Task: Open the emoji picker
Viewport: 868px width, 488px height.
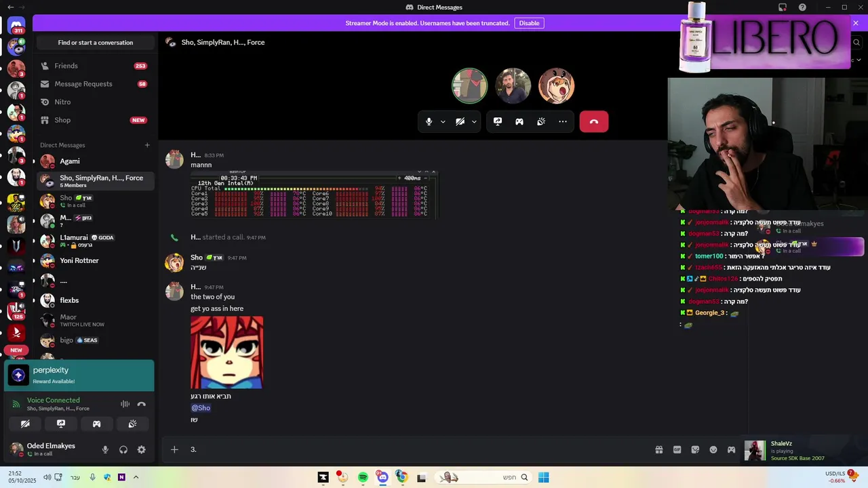Action: click(713, 449)
